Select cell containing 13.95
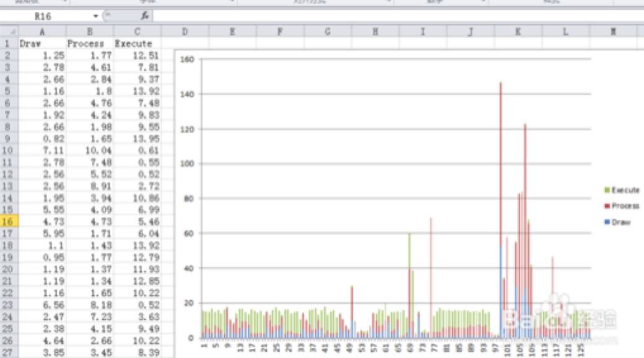Viewport: 644px width, 358px height. click(x=137, y=139)
